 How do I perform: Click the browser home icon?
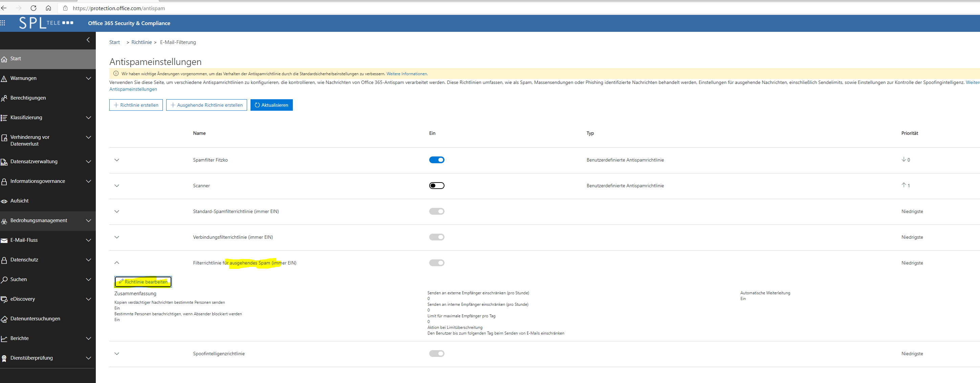tap(48, 8)
